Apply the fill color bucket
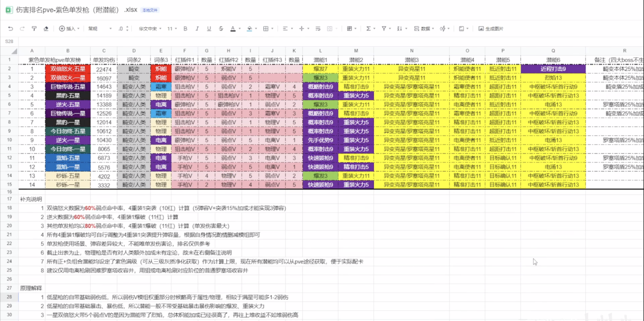 [250, 29]
